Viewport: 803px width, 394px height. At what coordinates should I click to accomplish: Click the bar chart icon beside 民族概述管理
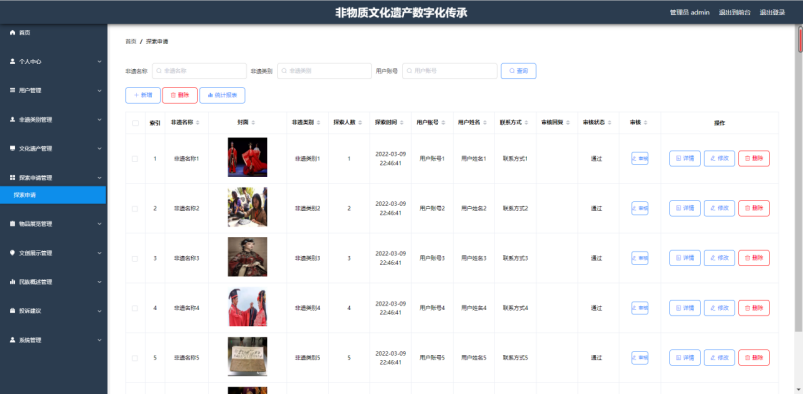point(13,282)
